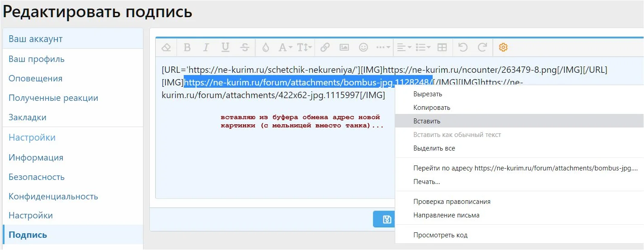Image resolution: width=644 pixels, height=250 pixels.
Task: Click the insert table icon
Action: tap(442, 47)
